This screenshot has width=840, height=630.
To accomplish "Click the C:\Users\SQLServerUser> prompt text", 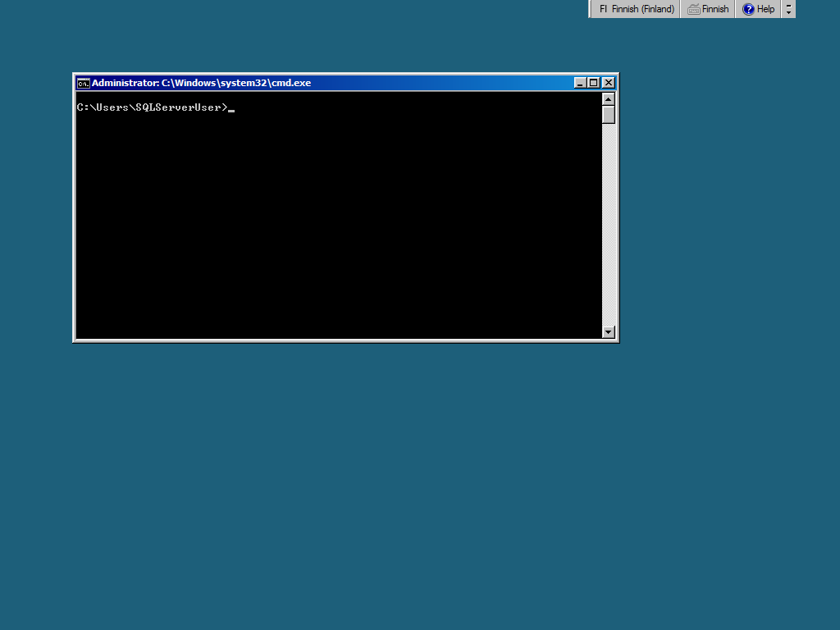I will pyautogui.click(x=152, y=107).
